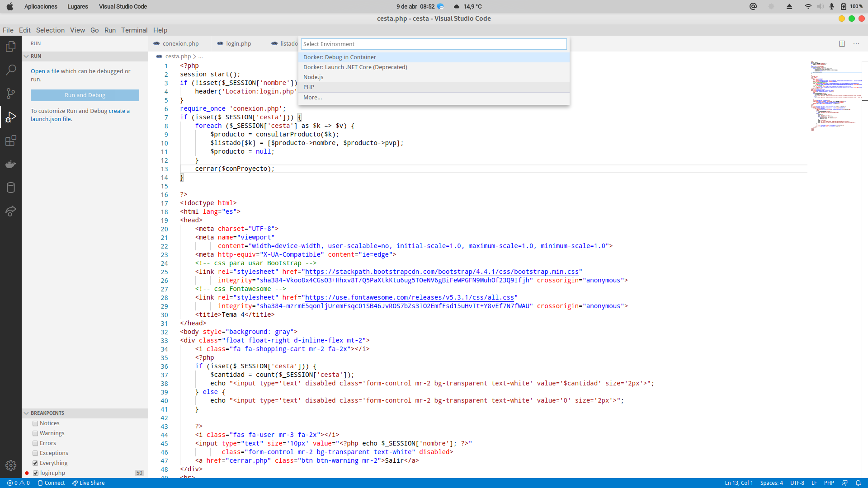868x488 pixels.
Task: Open the bootstrap.min.css URL link
Action: pos(442,272)
